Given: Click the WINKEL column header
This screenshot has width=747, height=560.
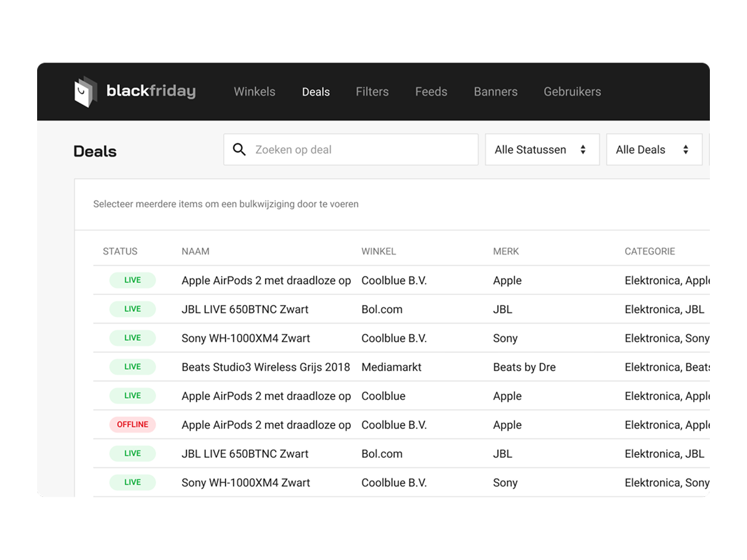Looking at the screenshot, I should click(x=379, y=251).
